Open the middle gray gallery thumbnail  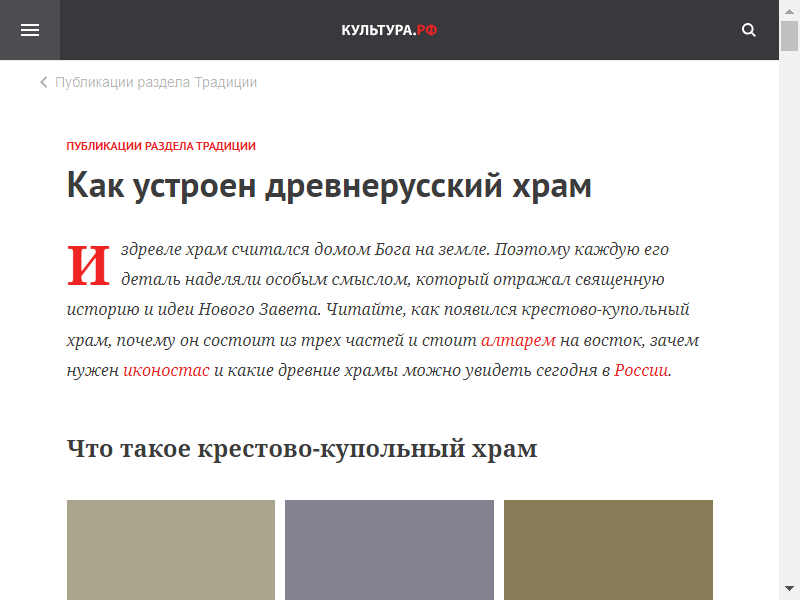click(389, 550)
